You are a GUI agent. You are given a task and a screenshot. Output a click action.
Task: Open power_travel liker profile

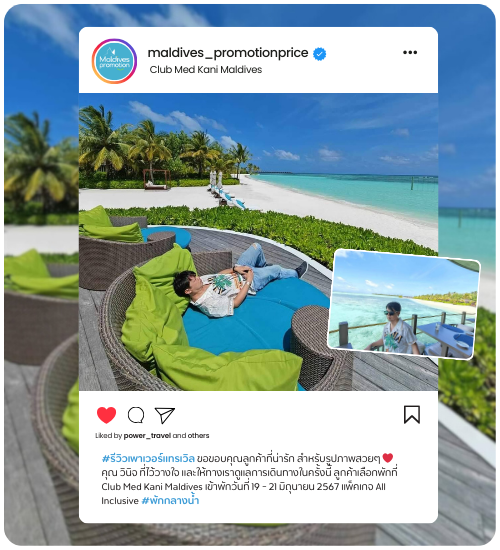pos(147,435)
